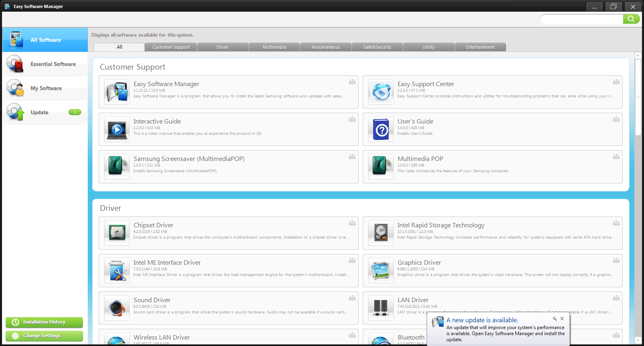
Task: Switch to the Utility tab
Action: pyautogui.click(x=429, y=47)
